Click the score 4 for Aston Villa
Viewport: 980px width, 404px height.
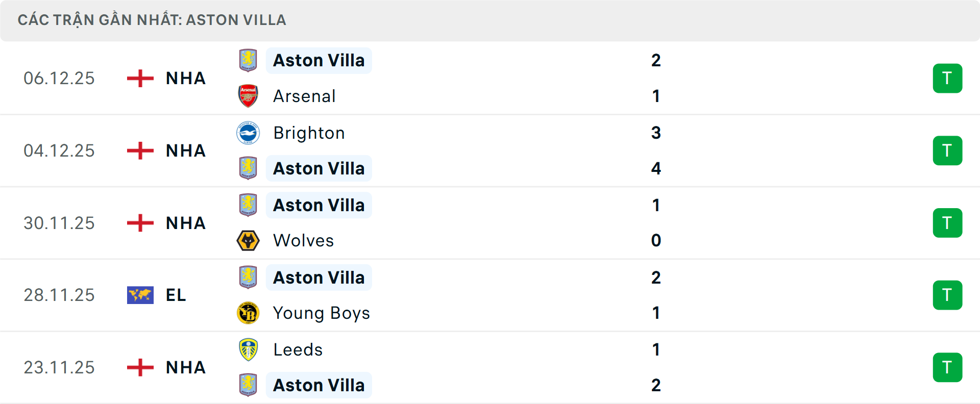pyautogui.click(x=656, y=168)
